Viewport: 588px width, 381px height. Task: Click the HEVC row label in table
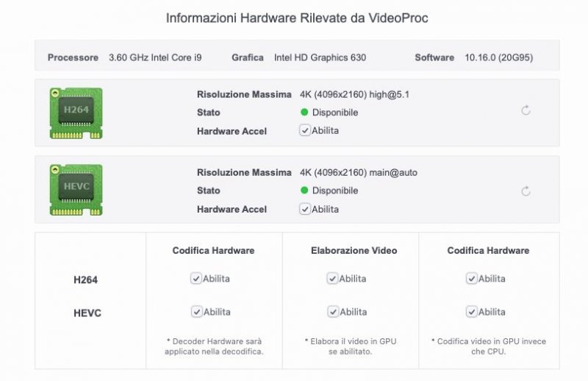pos(87,313)
